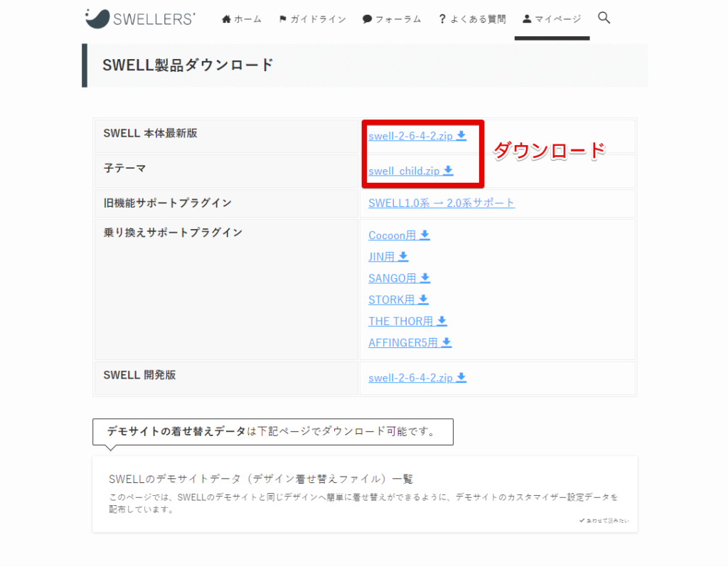Image resolution: width=728 pixels, height=567 pixels.
Task: Click home icon beside ホーム
Action: pyautogui.click(x=226, y=19)
